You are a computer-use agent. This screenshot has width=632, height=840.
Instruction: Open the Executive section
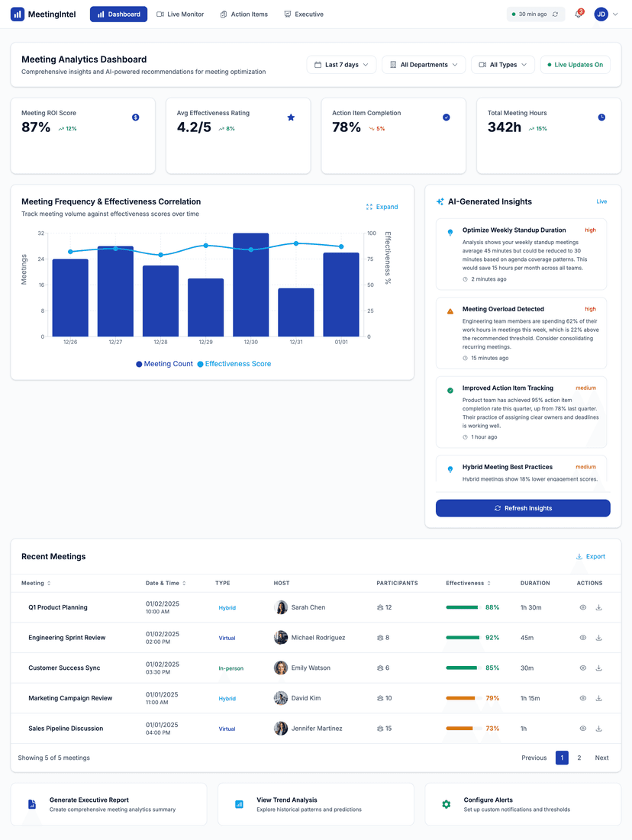[x=304, y=14]
